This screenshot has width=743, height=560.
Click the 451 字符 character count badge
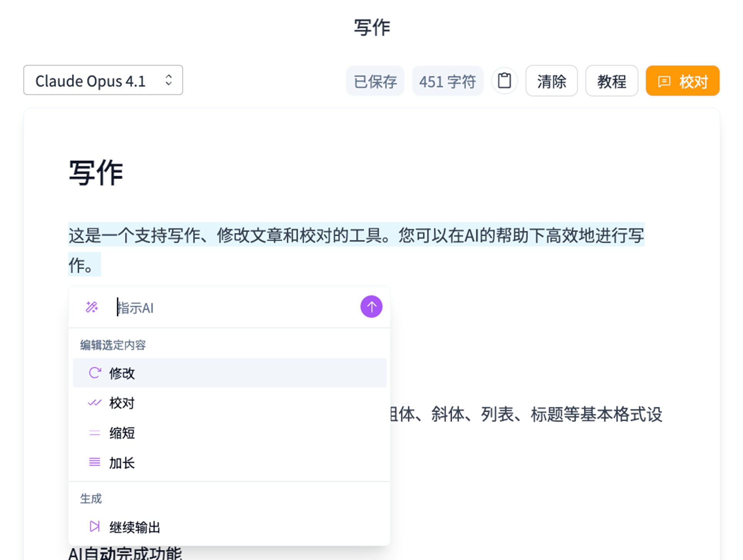click(x=447, y=81)
